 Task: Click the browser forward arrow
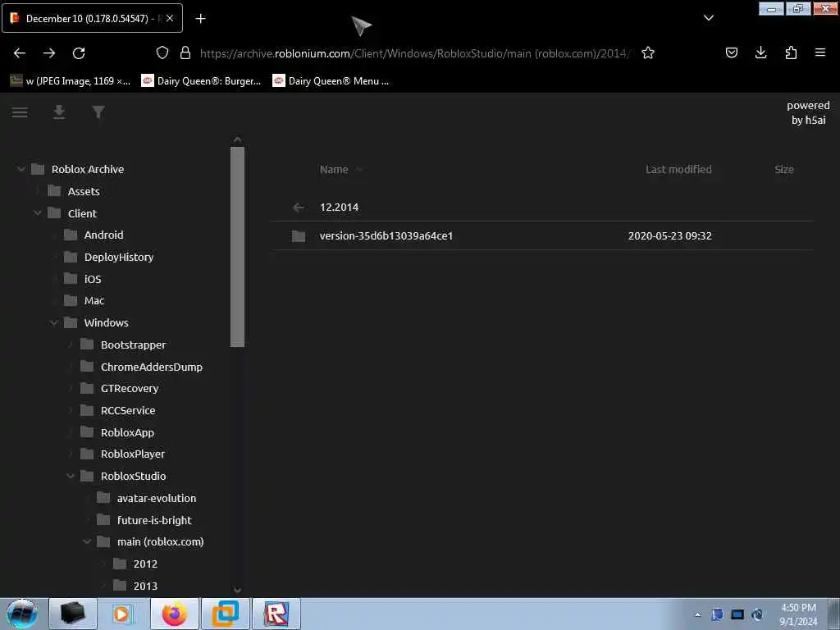[49, 53]
